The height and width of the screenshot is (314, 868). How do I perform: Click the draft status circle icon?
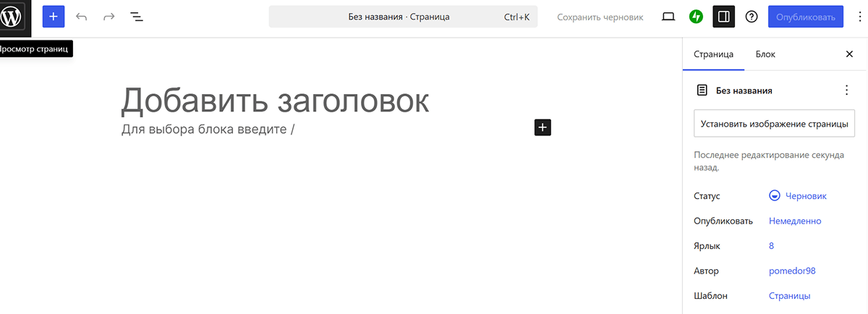pos(774,196)
